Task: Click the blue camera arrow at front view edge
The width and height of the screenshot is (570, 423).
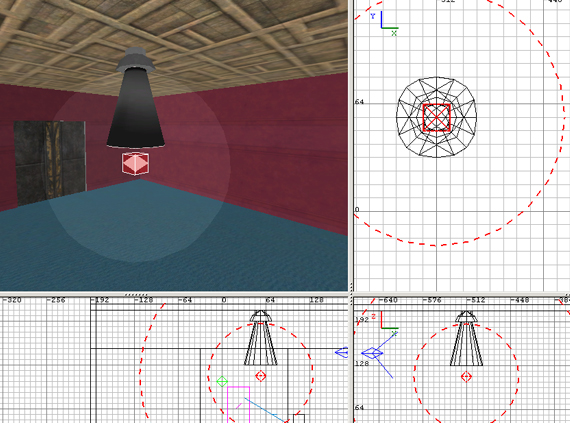Action: [x=341, y=352]
